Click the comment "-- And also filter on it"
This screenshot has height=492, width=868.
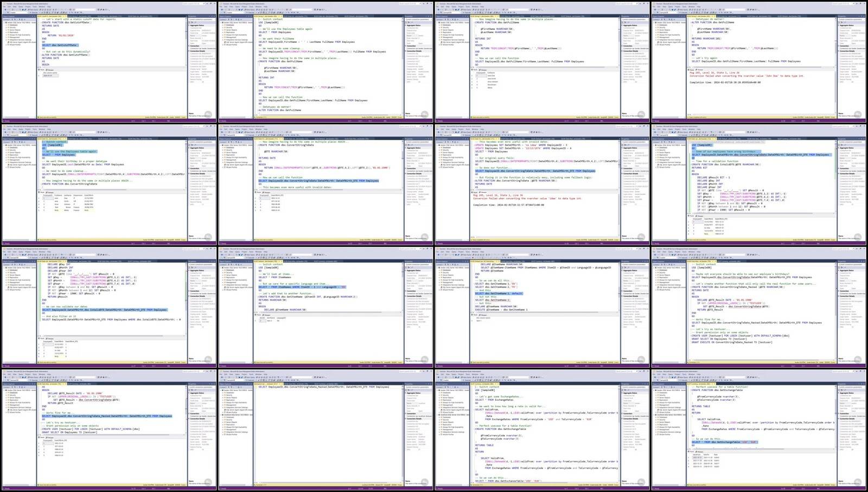pyautogui.click(x=59, y=317)
